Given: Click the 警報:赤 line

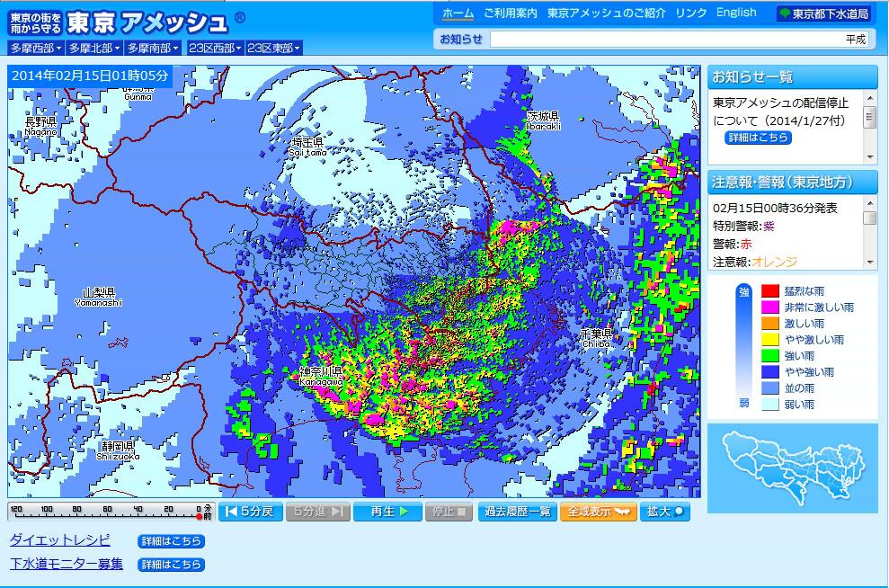Looking at the screenshot, I should [733, 244].
